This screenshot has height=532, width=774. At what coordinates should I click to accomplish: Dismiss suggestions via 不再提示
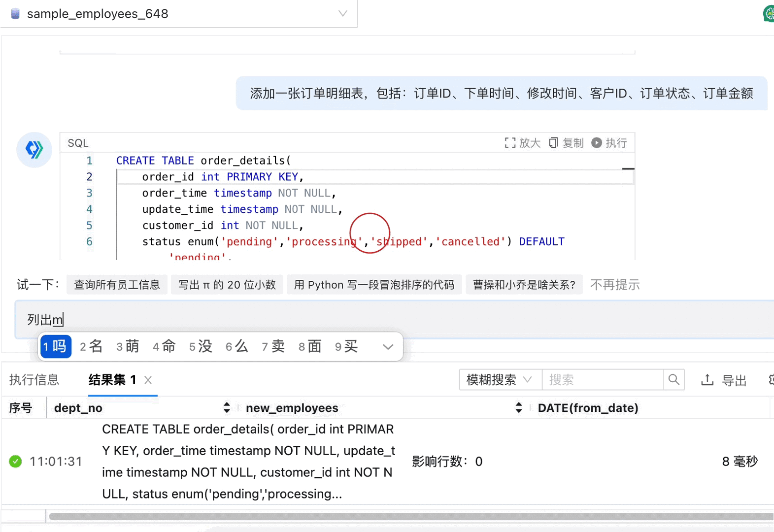(614, 285)
